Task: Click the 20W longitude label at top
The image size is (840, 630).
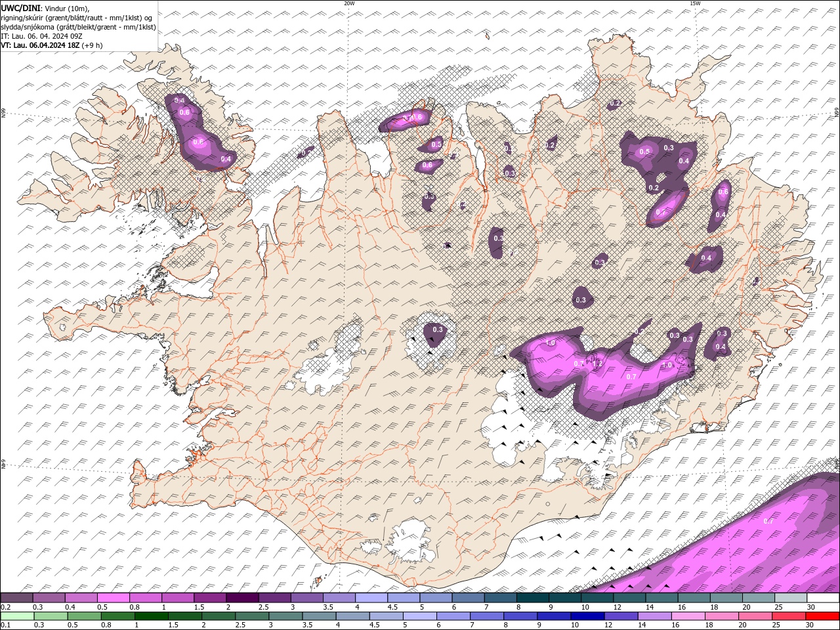Action: point(349,3)
